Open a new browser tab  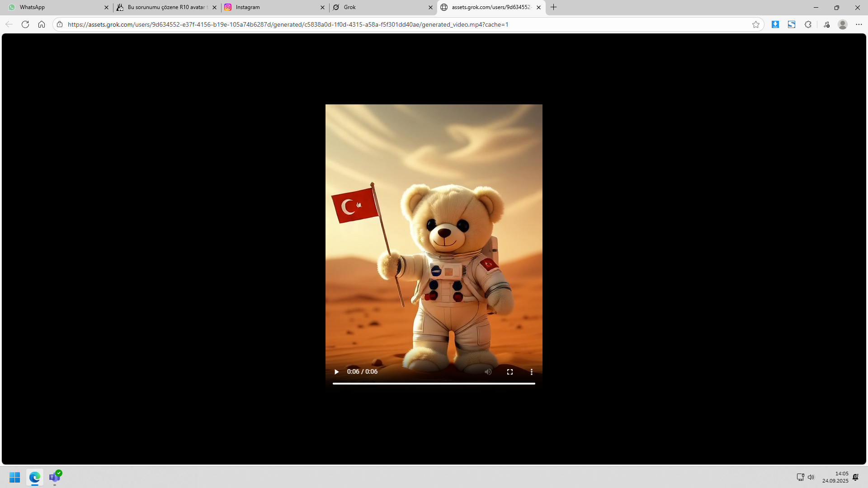(554, 7)
